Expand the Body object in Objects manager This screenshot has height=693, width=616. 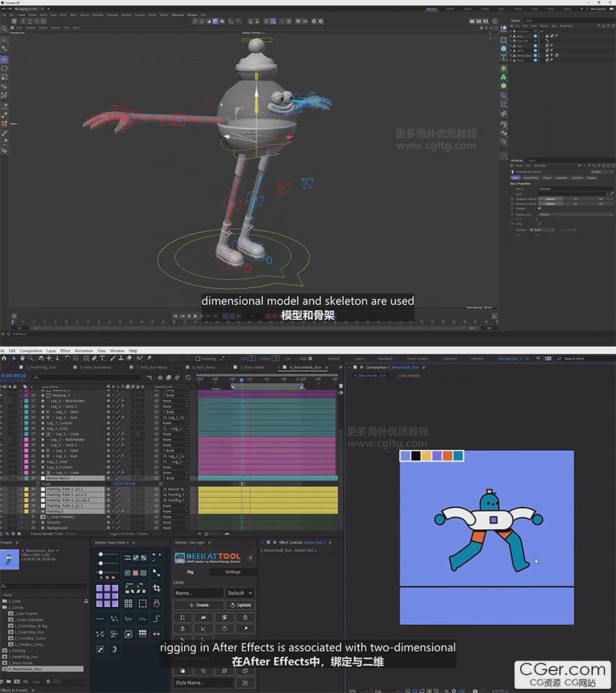pyautogui.click(x=511, y=36)
